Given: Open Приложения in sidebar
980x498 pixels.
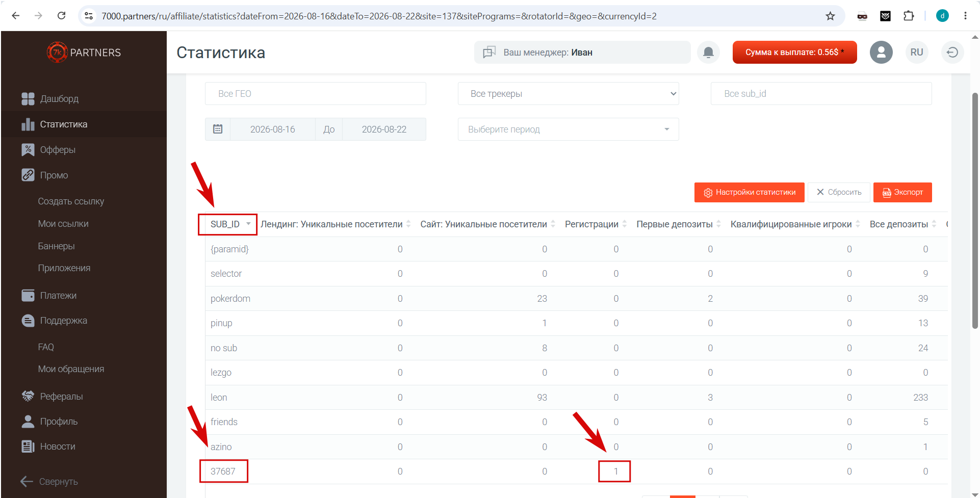Looking at the screenshot, I should click(64, 268).
